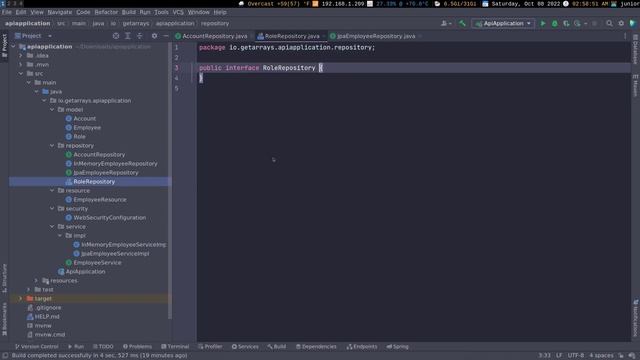Screen dimensions: 640x360
Task: Toggle the Project tool window stripe button
Action: tap(4, 46)
